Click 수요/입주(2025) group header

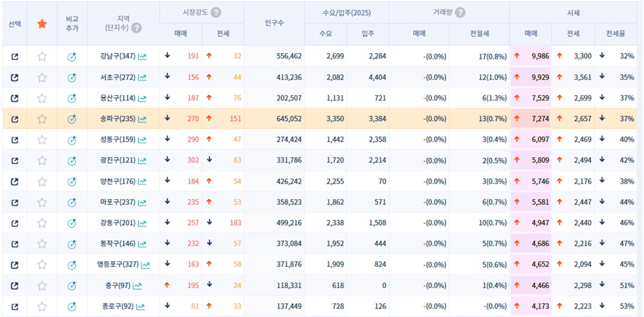346,13
